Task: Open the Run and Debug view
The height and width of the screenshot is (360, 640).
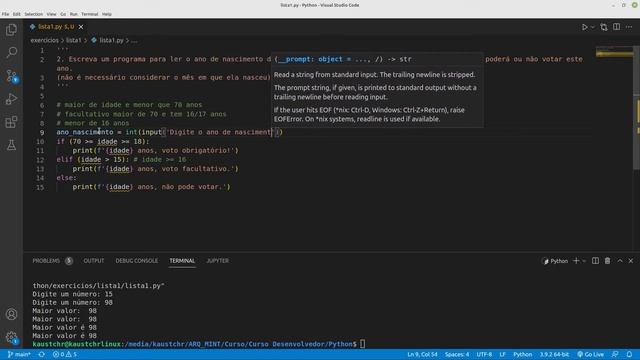Action: coord(11,99)
